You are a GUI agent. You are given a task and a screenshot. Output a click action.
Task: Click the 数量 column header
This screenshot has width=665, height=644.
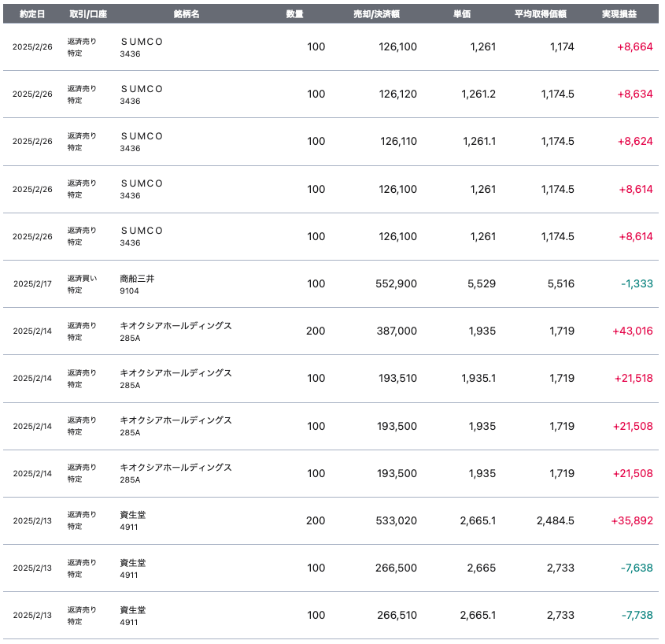tap(295, 14)
